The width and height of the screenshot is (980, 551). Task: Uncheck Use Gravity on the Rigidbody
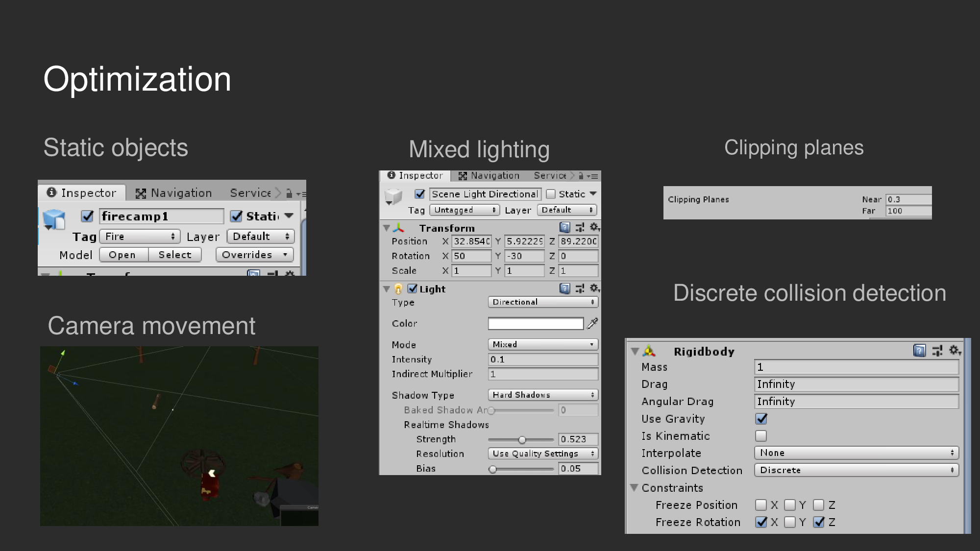point(760,419)
